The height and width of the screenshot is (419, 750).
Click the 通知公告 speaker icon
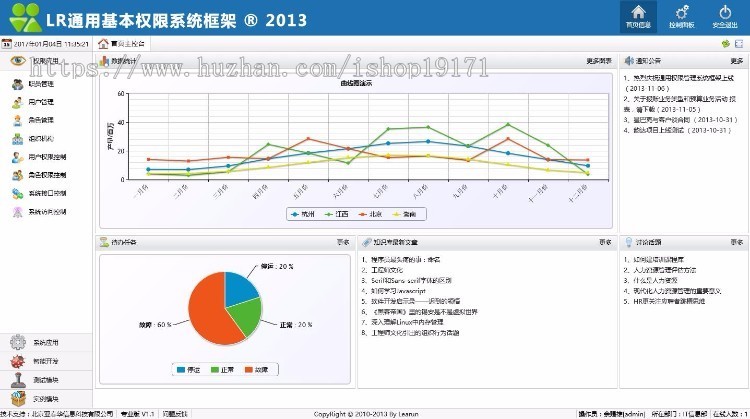click(629, 61)
